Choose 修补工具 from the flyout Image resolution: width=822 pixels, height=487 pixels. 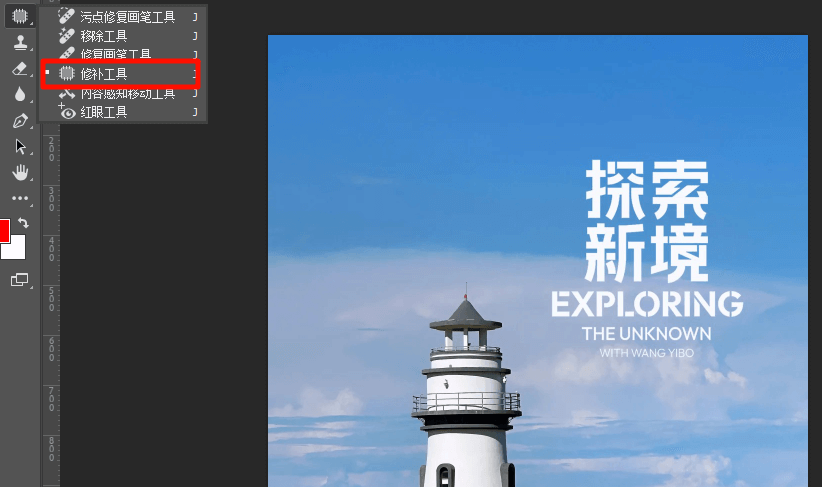coord(121,74)
